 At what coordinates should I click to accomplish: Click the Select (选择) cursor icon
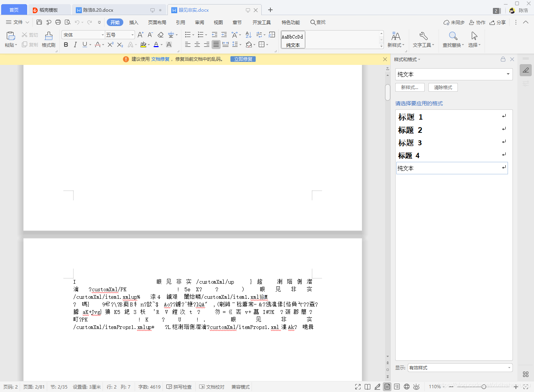pyautogui.click(x=474, y=36)
